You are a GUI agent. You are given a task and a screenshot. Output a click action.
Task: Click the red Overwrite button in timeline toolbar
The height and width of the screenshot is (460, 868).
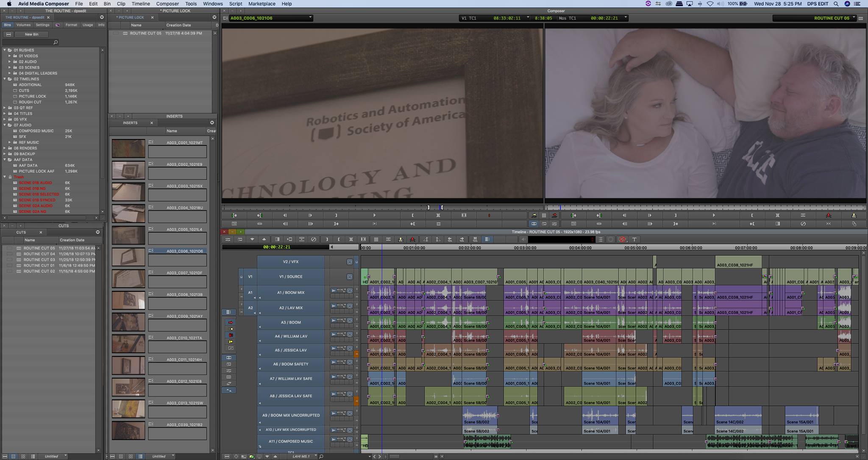coord(412,240)
